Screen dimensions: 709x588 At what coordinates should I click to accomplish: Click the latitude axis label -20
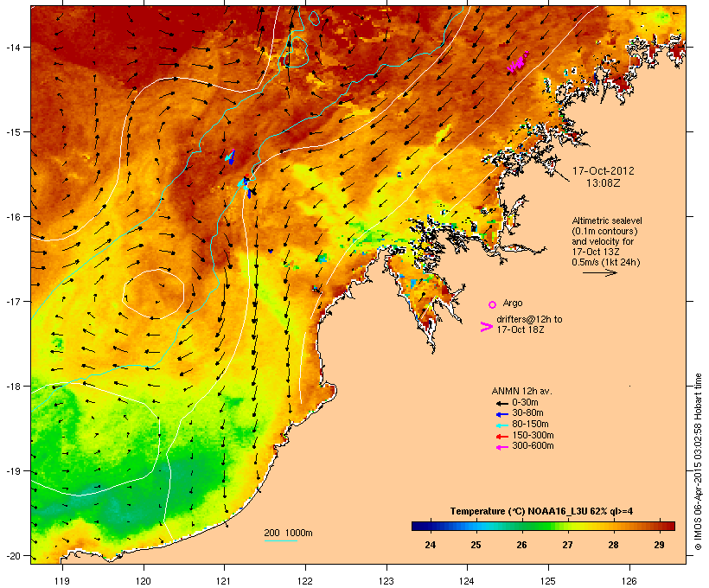point(12,556)
